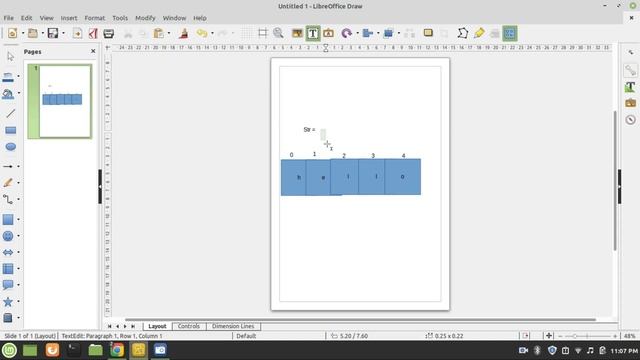Image resolution: width=640 pixels, height=360 pixels.
Task: Open the Edit menu
Action: pos(27,18)
